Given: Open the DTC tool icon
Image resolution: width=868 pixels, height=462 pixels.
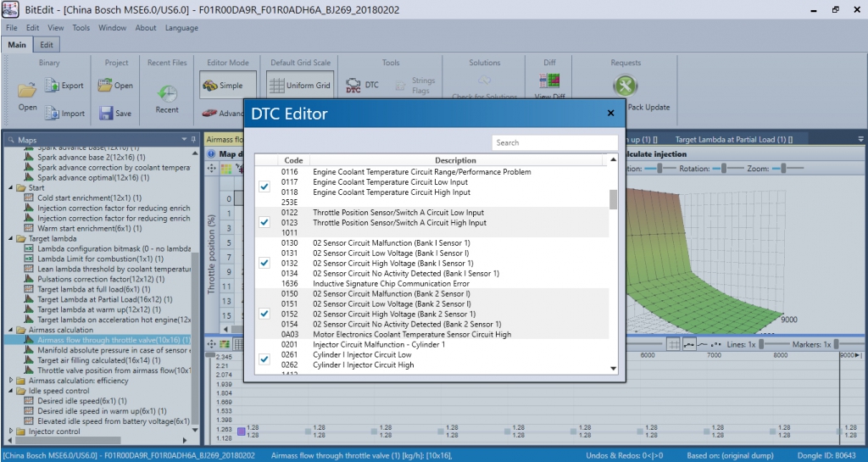Looking at the screenshot, I should 353,86.
